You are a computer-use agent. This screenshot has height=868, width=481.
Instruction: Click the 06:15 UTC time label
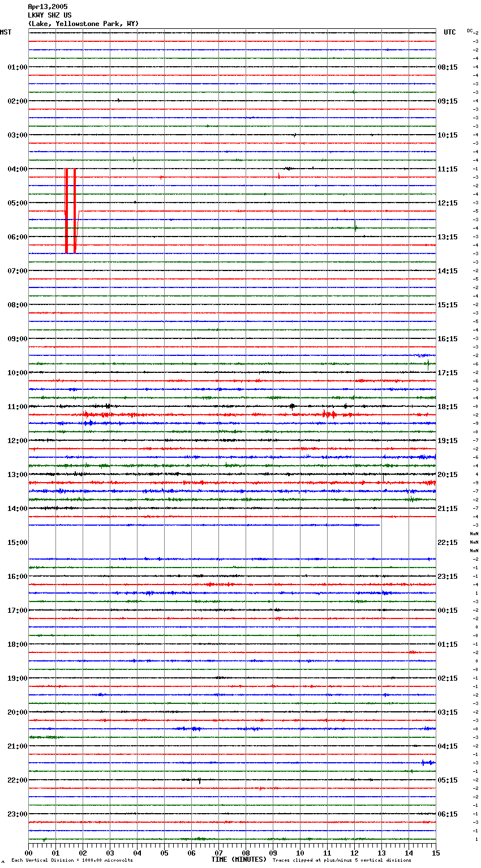tap(448, 814)
